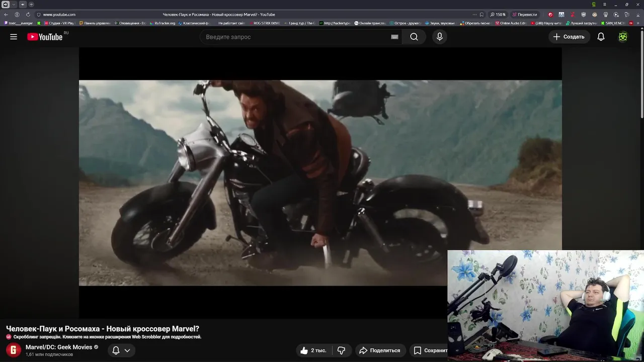Click the browser back arrow
Viewport: 644px width, 362px height.
point(6,15)
